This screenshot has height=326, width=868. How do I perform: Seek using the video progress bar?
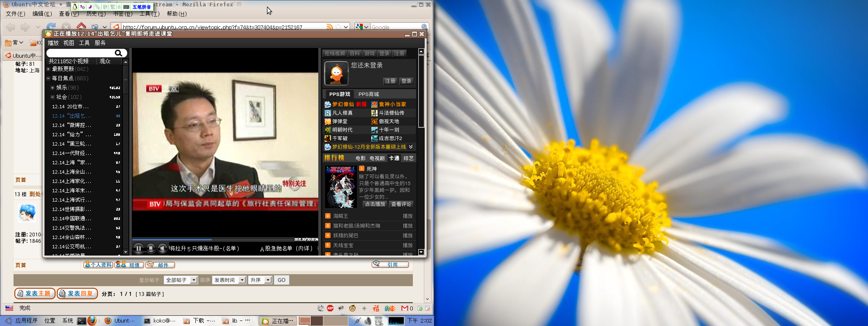(x=213, y=239)
